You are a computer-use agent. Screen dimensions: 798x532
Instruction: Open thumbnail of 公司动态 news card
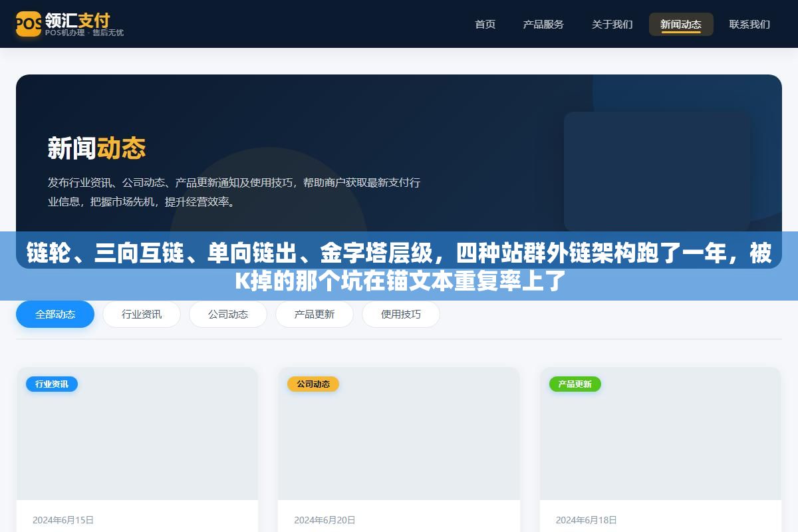click(399, 434)
